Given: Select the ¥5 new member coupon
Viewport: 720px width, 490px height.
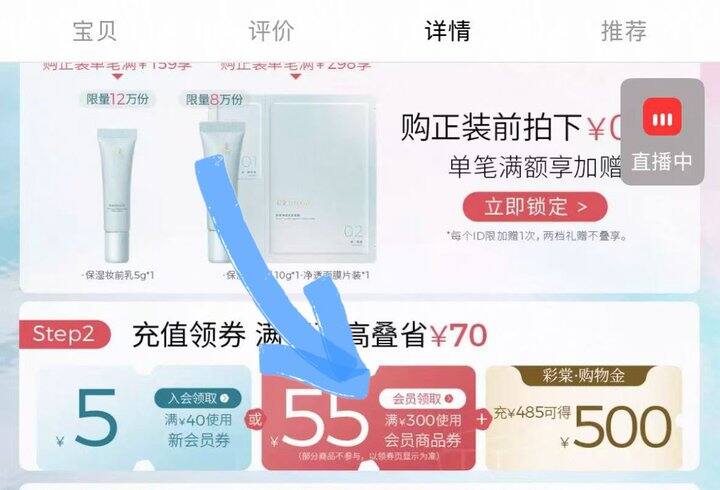Looking at the screenshot, I should click(x=144, y=418).
